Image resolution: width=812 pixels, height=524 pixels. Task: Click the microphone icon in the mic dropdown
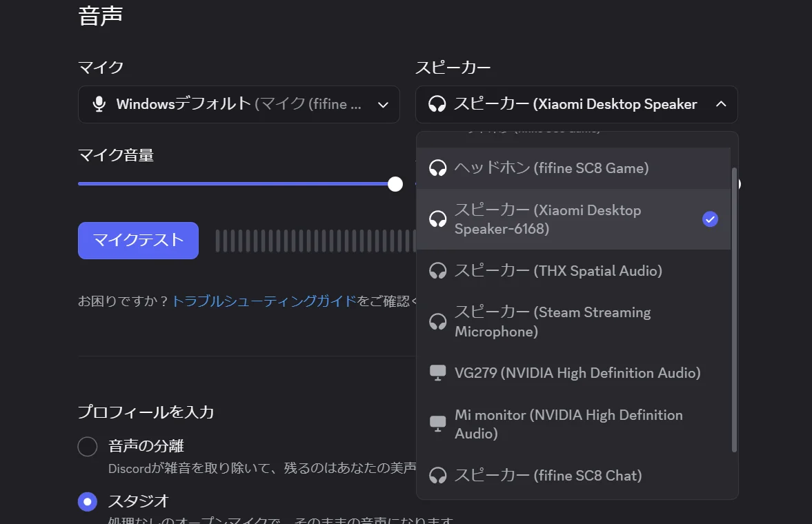[x=99, y=104]
